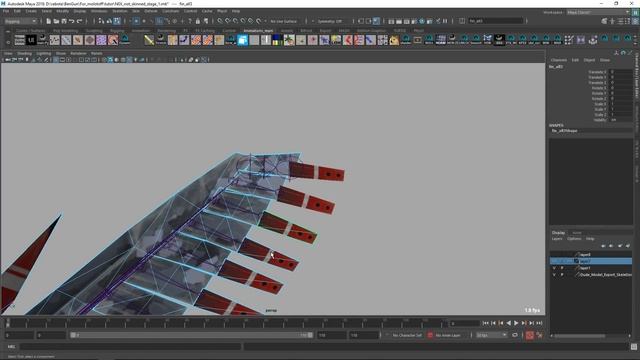Toggle visibility V of Dude_Model_Export_Skeleton layer
640x360 pixels.
click(x=554, y=275)
